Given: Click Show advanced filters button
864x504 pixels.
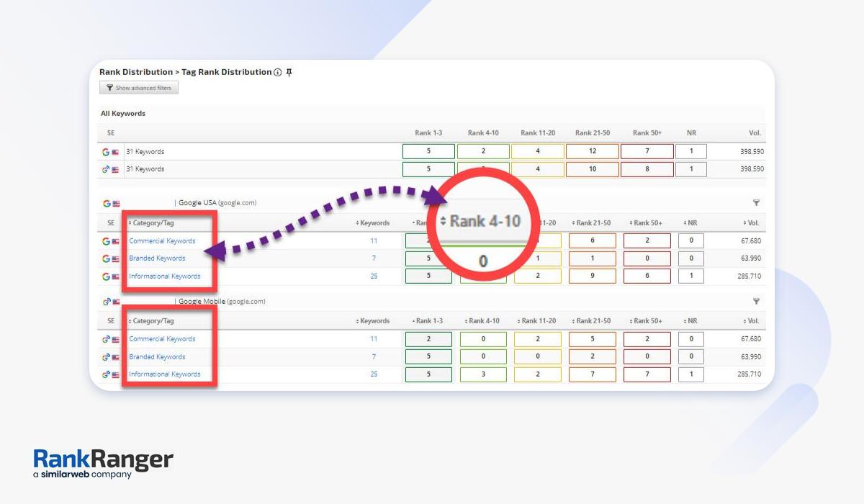Looking at the screenshot, I should click(x=139, y=88).
